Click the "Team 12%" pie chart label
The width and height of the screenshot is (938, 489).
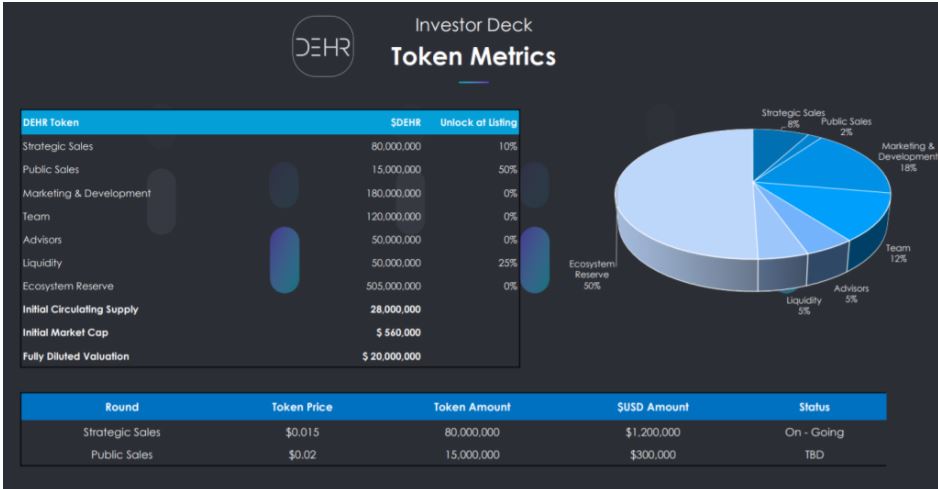(x=898, y=253)
